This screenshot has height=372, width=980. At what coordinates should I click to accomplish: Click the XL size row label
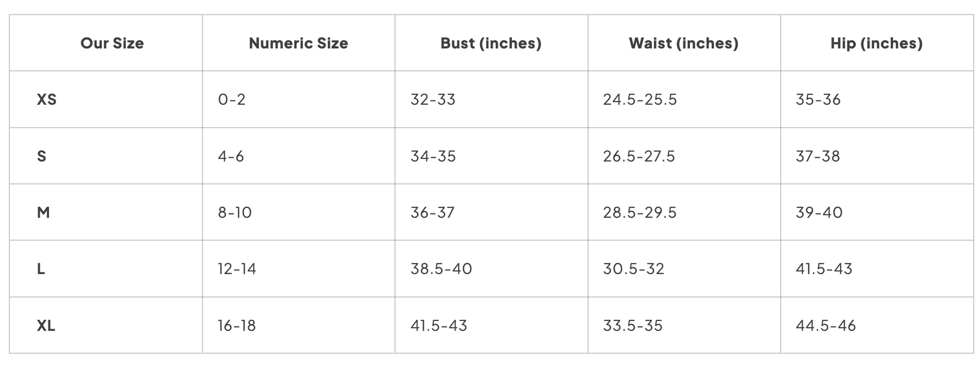(46, 325)
